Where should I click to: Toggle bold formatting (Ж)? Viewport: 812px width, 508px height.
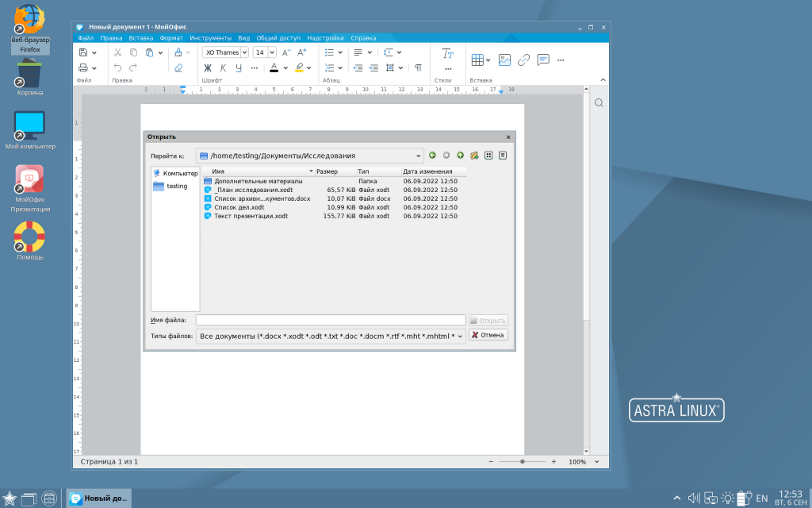[208, 68]
